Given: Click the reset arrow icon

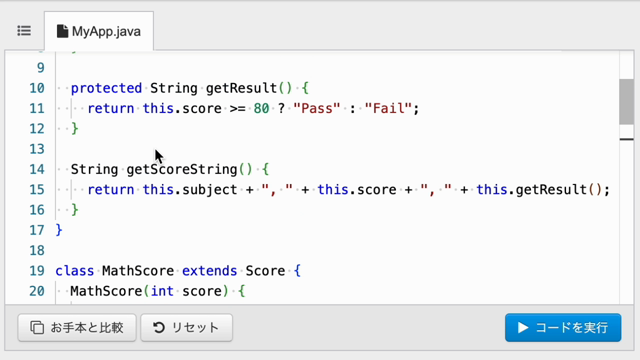Looking at the screenshot, I should [159, 327].
